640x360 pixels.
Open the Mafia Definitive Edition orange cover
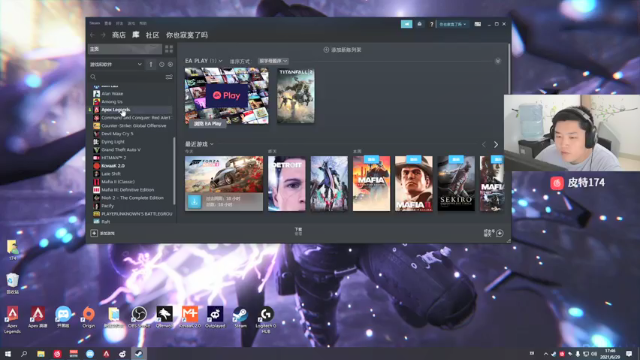tap(371, 184)
